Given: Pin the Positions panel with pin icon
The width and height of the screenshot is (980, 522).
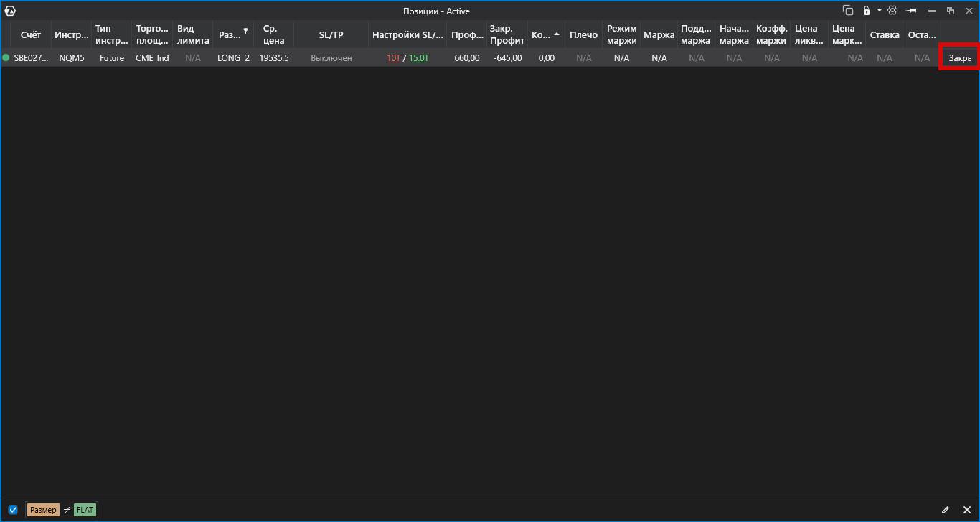Looking at the screenshot, I should (912, 11).
